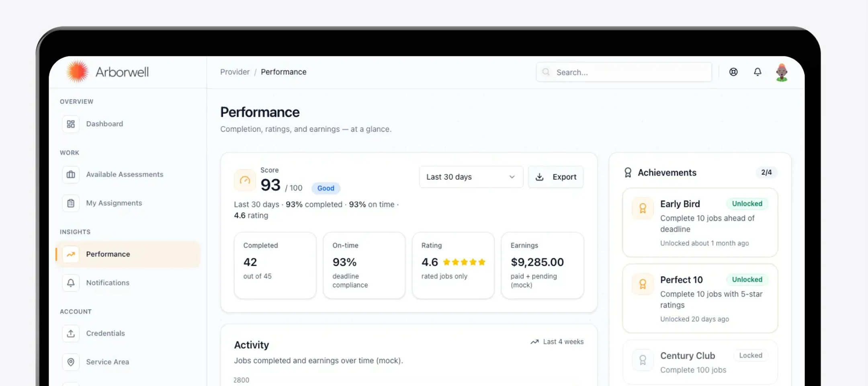868x386 pixels.
Task: Click the Dashboard grid icon
Action: pos(71,124)
